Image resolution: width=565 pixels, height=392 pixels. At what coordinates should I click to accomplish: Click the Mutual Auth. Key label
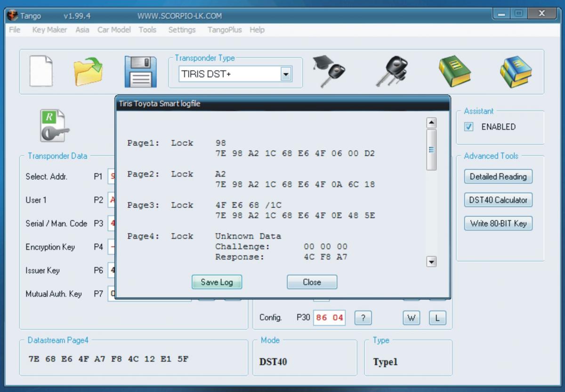coord(54,294)
